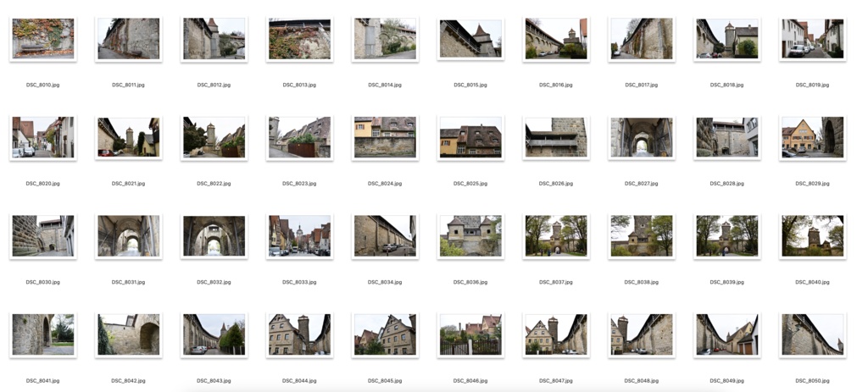Select the DSC_8037.jpg thumbnail
The height and width of the screenshot is (392, 868).
coord(556,236)
